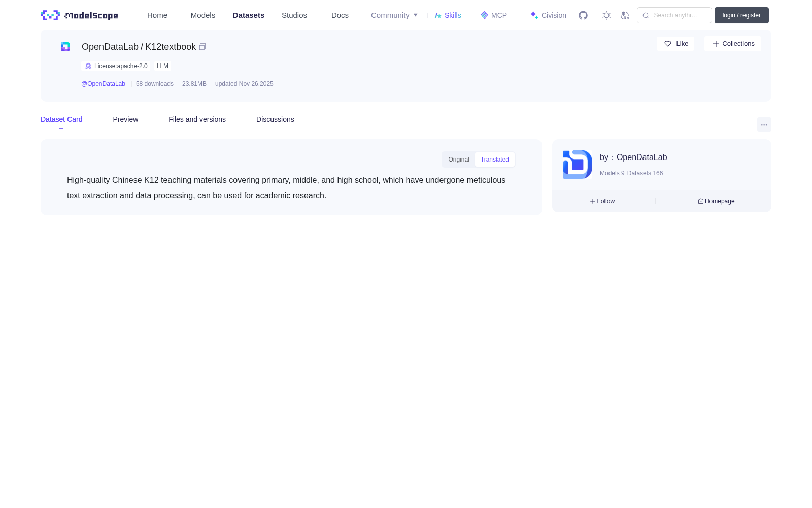The image size is (812, 508).
Task: Open the Datasets section
Action: [x=249, y=15]
